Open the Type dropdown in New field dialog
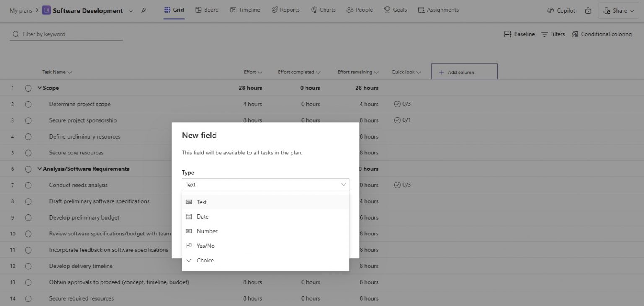This screenshot has width=644, height=306. click(265, 185)
